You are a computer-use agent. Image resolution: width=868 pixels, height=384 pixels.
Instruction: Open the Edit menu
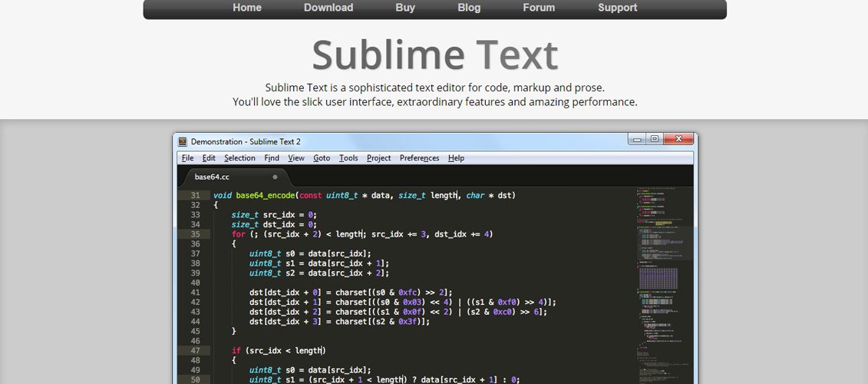click(x=209, y=158)
